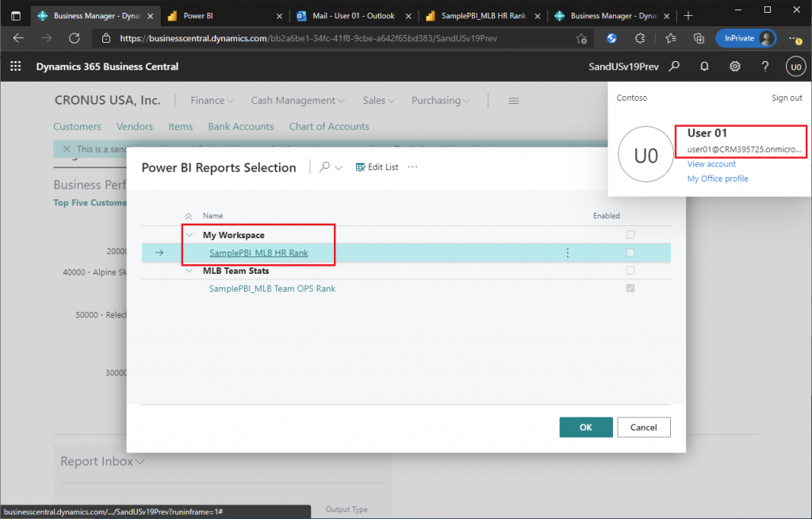The height and width of the screenshot is (519, 812).
Task: Click OK in Power BI Reports Selection
Action: pyautogui.click(x=586, y=427)
